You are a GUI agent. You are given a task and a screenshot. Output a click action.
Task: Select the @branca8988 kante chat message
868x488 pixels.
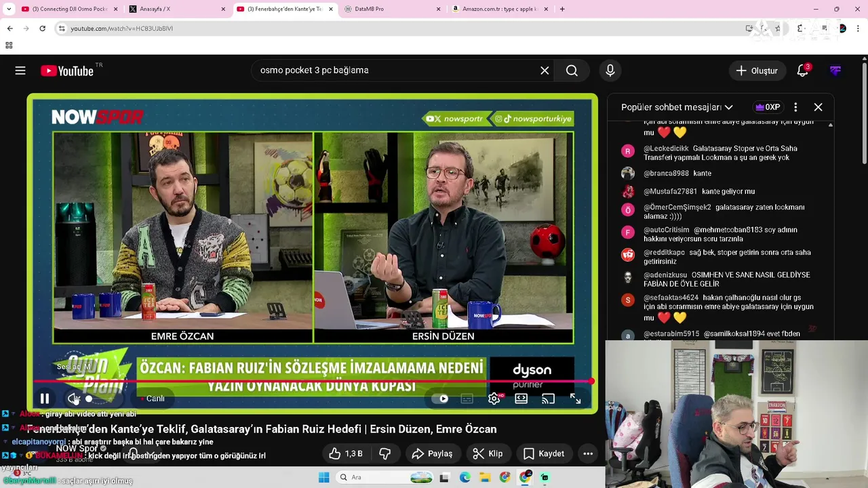coord(721,174)
